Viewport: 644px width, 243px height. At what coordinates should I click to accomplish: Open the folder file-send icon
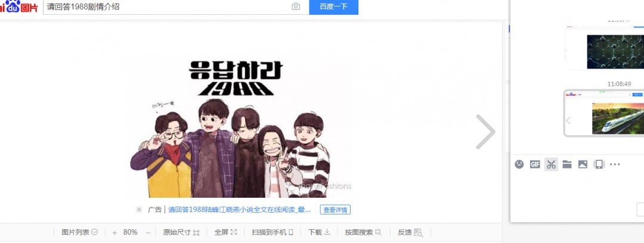tap(567, 164)
